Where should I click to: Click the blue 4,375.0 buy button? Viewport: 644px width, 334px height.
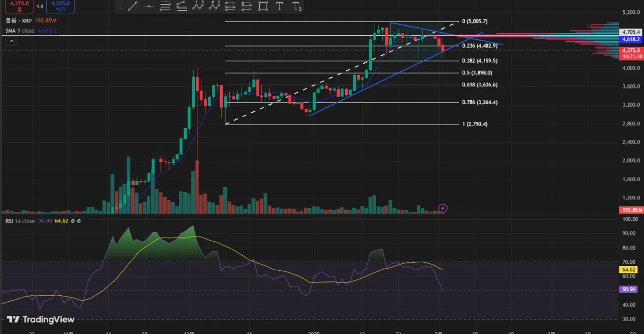(x=61, y=6)
